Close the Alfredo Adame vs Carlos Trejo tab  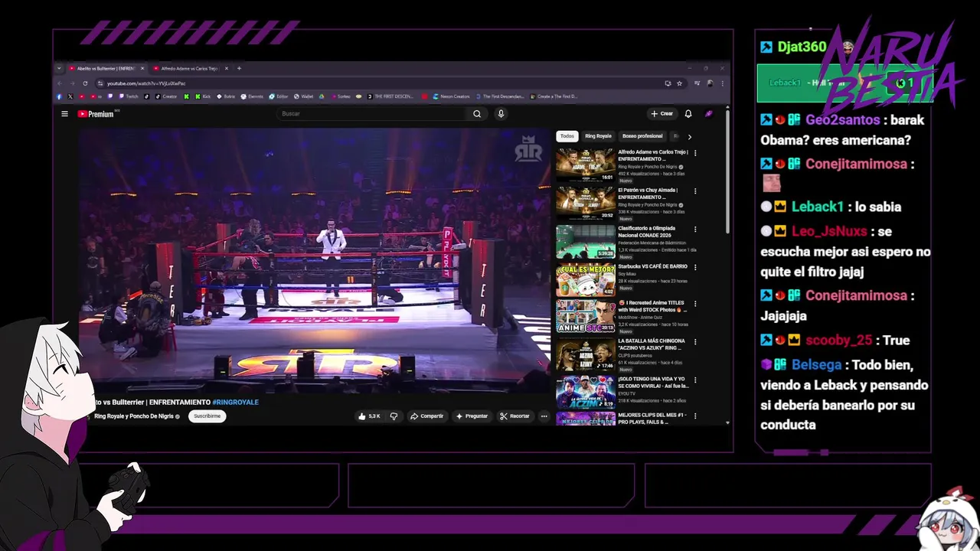pos(227,68)
